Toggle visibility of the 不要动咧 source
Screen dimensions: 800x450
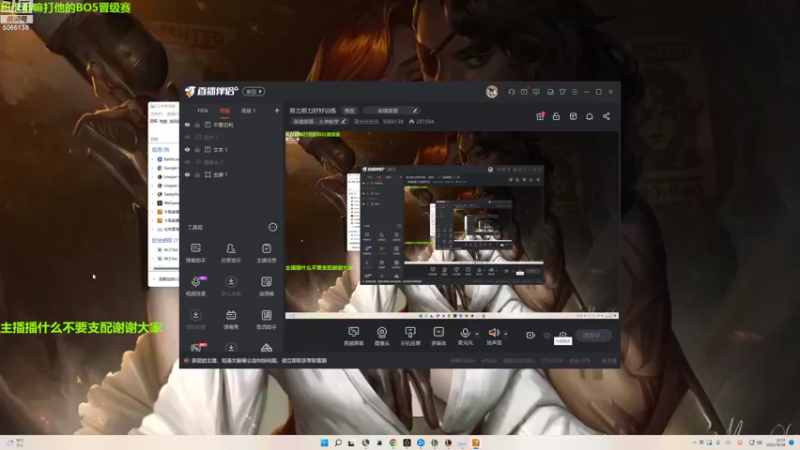click(x=187, y=125)
